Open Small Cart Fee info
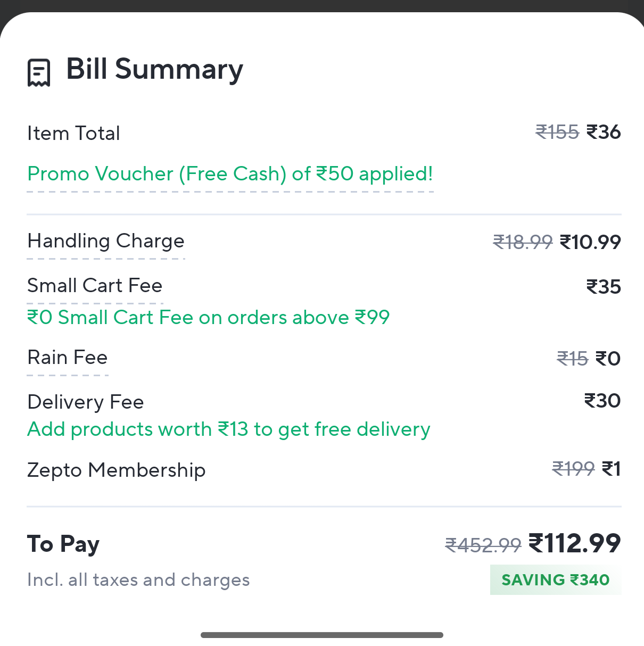 pyautogui.click(x=95, y=286)
